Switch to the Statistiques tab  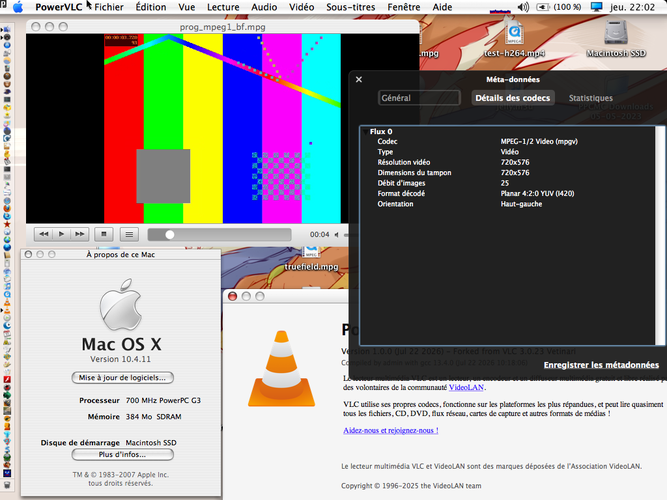[x=591, y=98]
